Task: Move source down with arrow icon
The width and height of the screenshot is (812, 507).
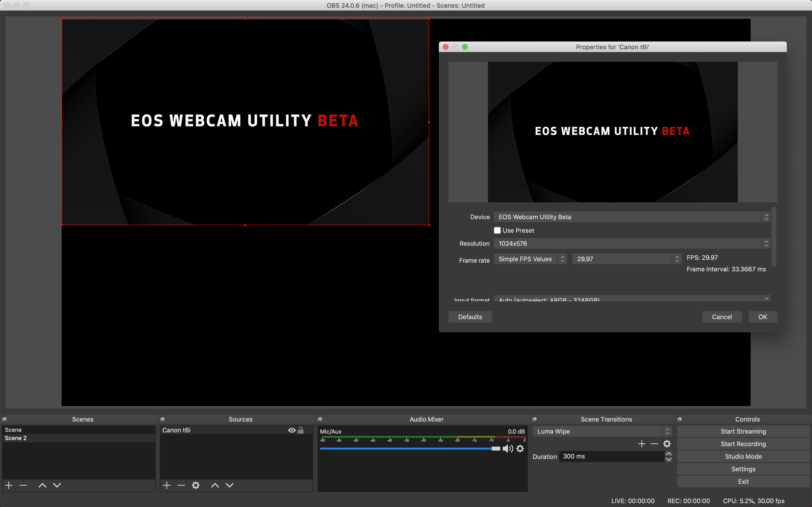Action: (230, 485)
